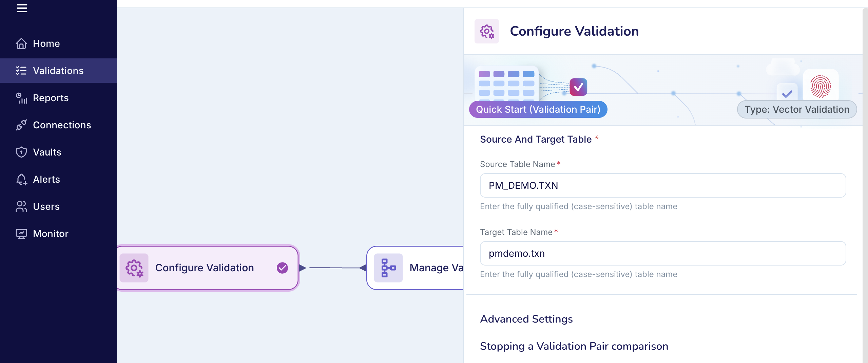The image size is (868, 363).
Task: Open Monitor via the screen icon
Action: tap(21, 234)
